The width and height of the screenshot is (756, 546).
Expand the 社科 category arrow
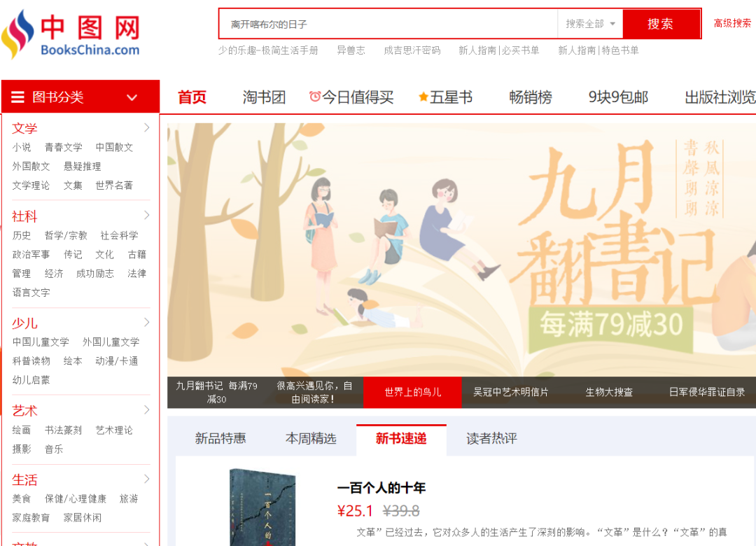coord(146,215)
